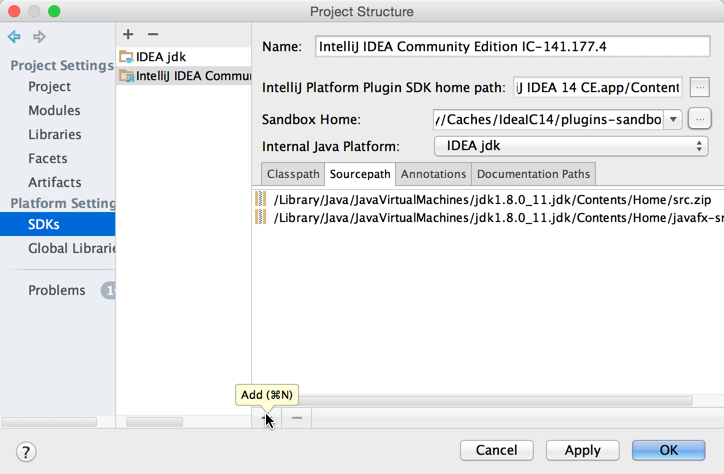
Task: Switch to the Classpath tab
Action: tap(293, 174)
